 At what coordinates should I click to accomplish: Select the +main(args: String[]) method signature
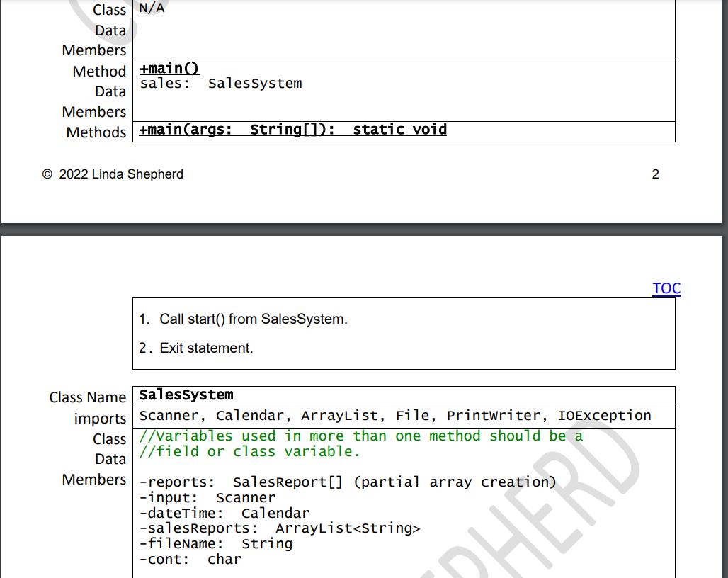pyautogui.click(x=292, y=129)
